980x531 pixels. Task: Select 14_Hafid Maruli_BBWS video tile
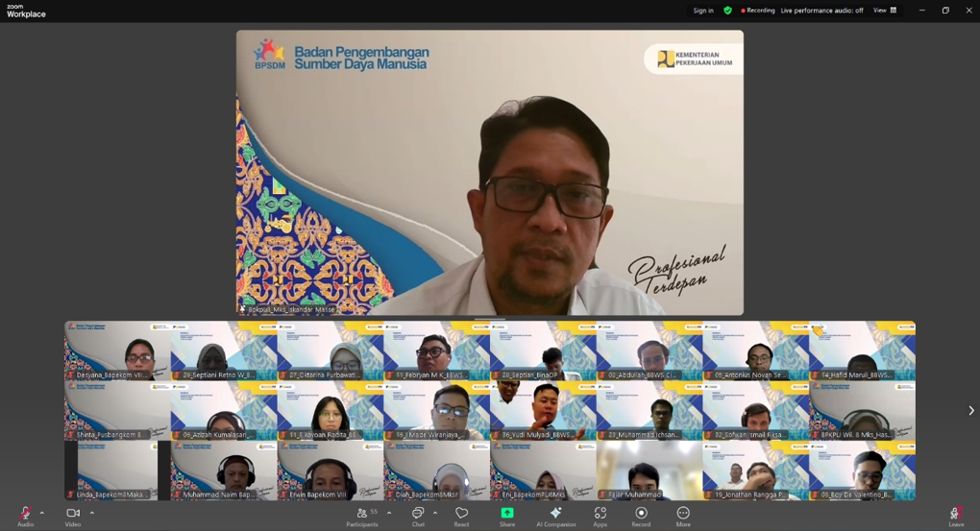(863, 350)
